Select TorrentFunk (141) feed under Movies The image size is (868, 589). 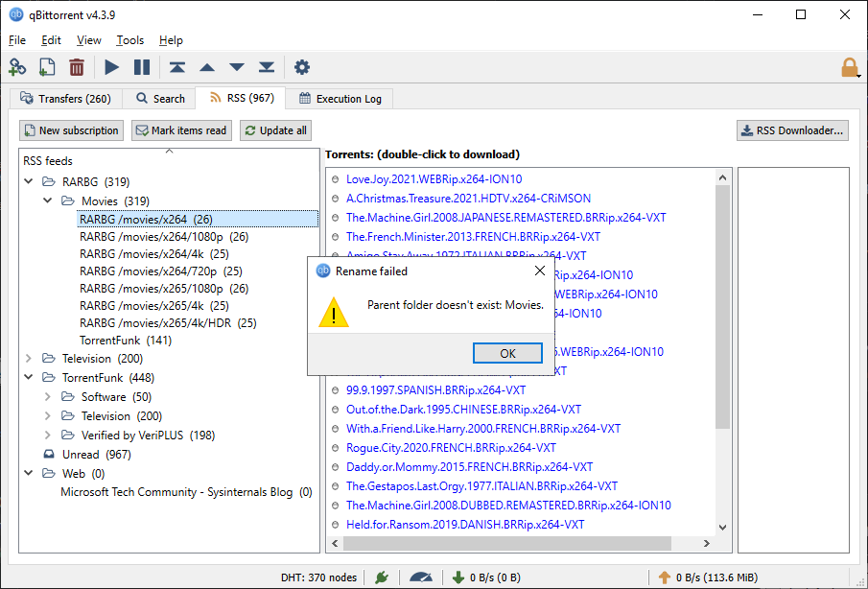[126, 341]
